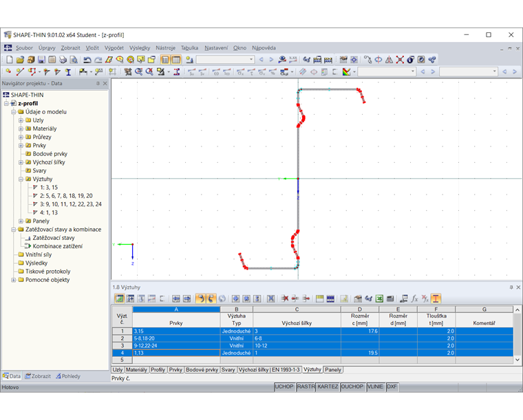
Task: Switch to the Panely table tab
Action: (x=333, y=370)
